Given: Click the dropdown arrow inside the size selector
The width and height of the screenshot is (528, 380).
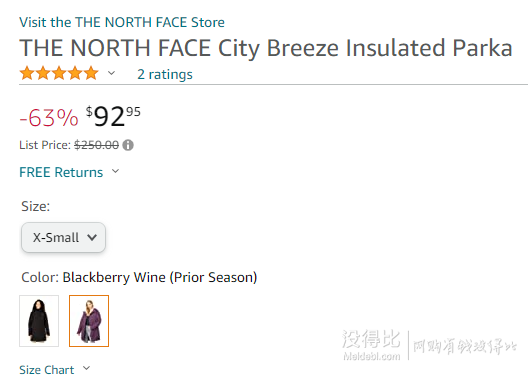Looking at the screenshot, I should pos(92,238).
